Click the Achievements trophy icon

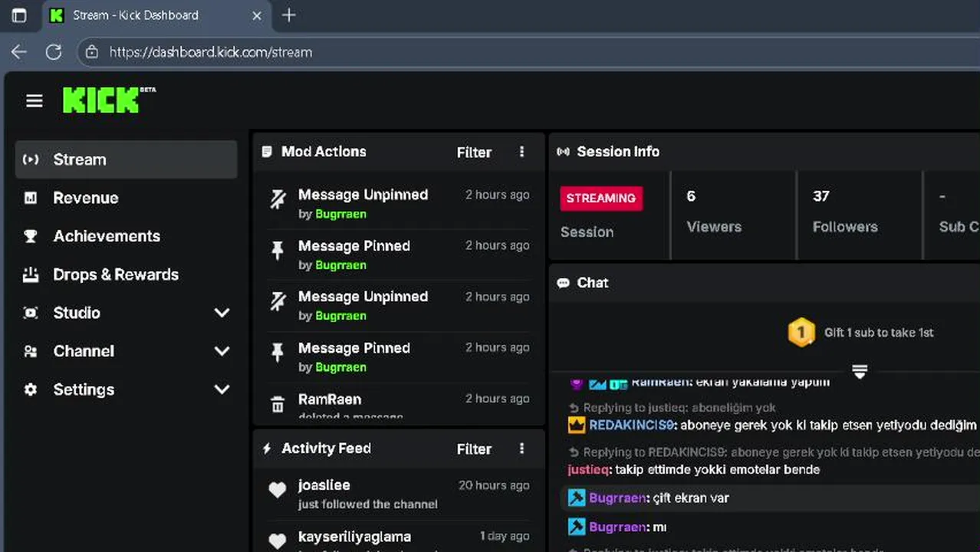pos(31,236)
